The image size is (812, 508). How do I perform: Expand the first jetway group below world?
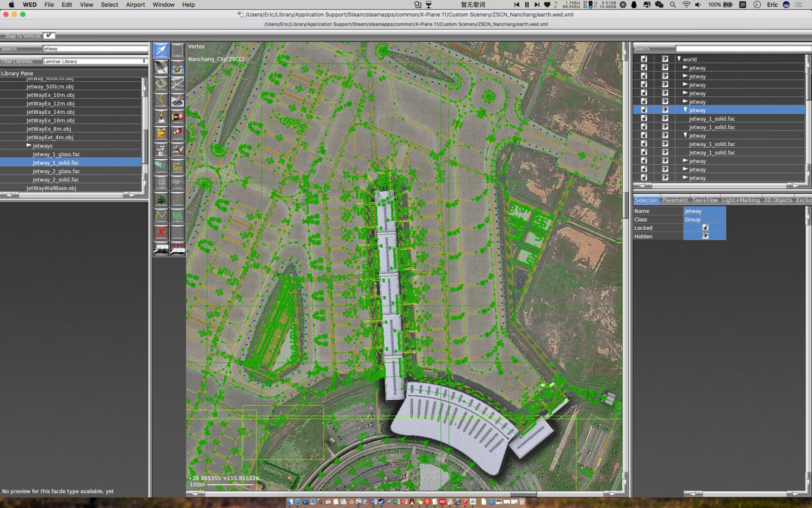(685, 67)
